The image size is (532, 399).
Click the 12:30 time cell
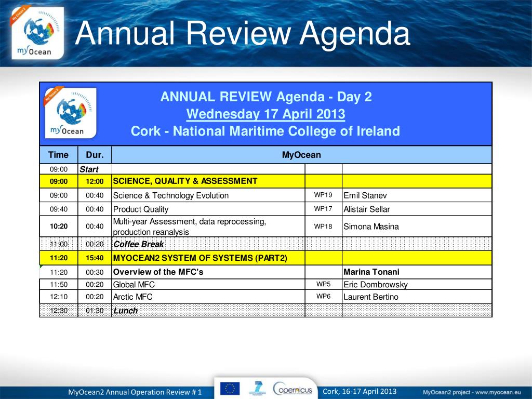pos(59,311)
